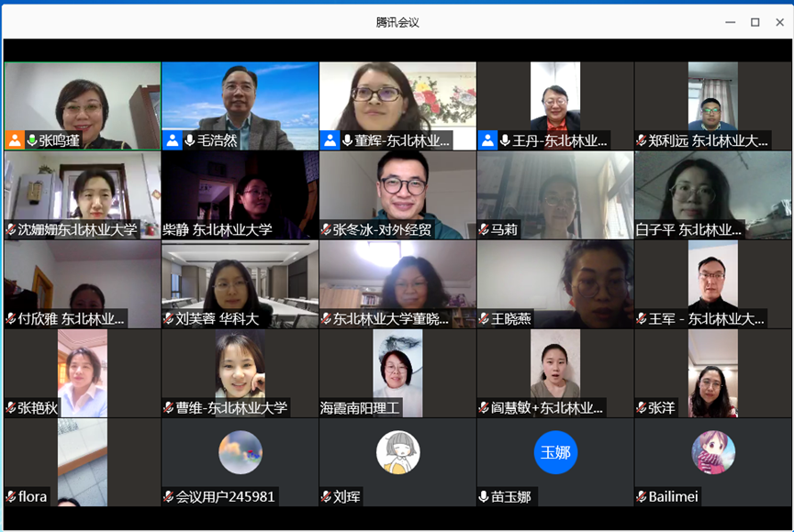Click the 腾讯会议 window title bar

[x=397, y=22]
